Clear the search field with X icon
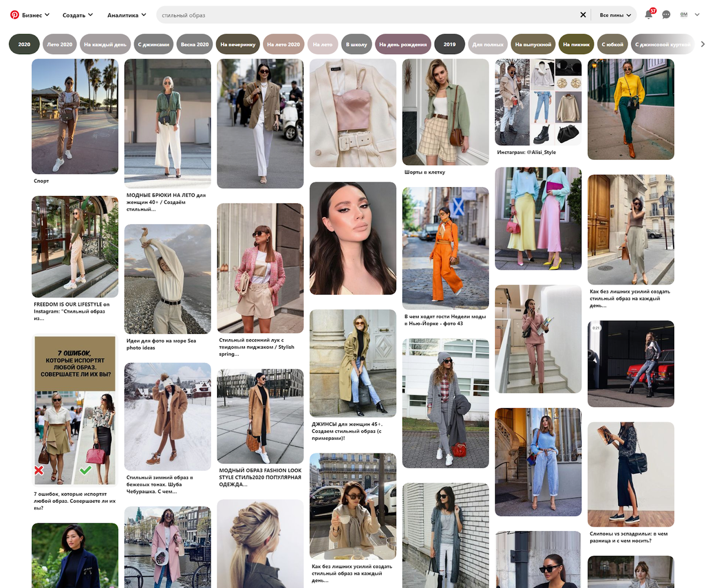The image size is (706, 588). [x=583, y=15]
